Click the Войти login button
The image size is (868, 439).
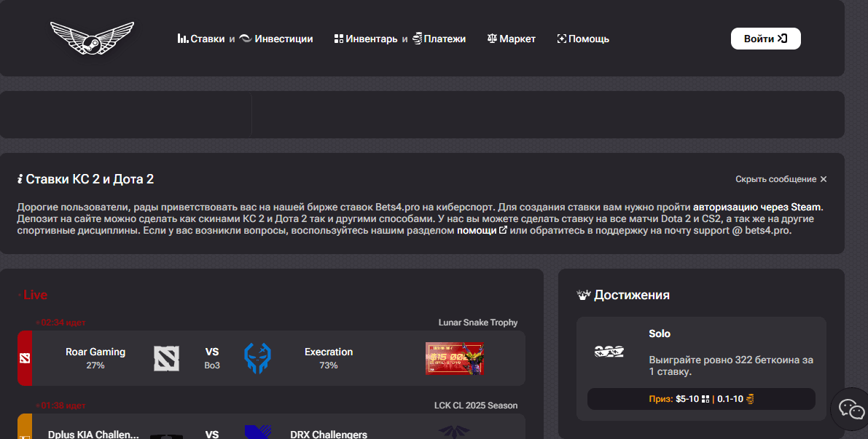click(x=765, y=39)
